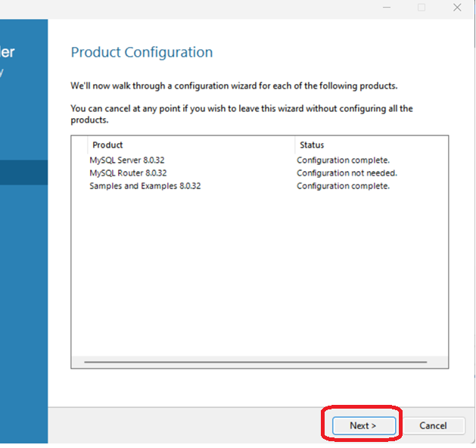Select the Samples and Examples 8.0.32 row
Viewport: 476px width, 448px height.
pyautogui.click(x=260, y=185)
